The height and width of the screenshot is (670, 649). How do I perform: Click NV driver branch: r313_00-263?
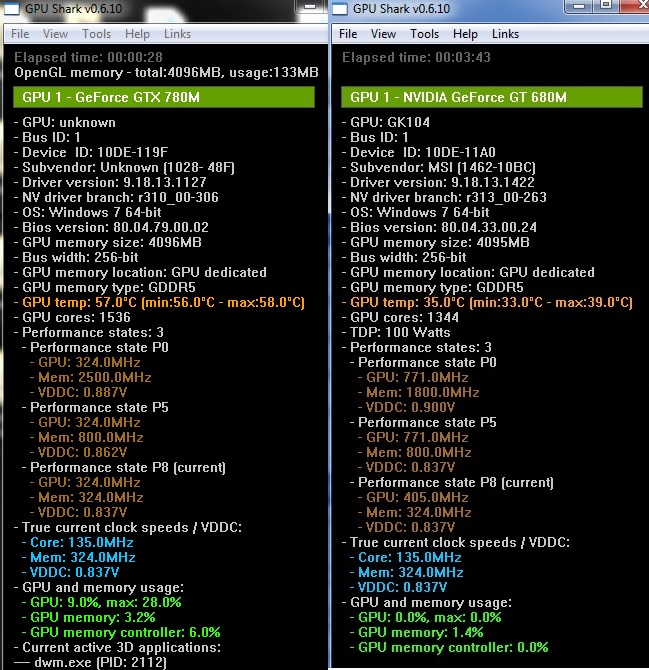coord(444,197)
